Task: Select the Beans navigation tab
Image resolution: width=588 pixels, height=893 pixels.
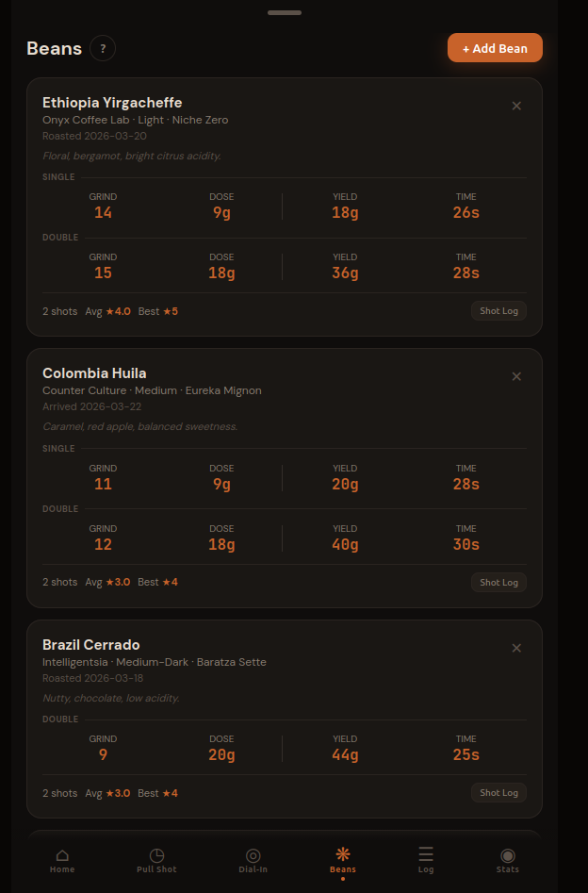Action: click(343, 859)
